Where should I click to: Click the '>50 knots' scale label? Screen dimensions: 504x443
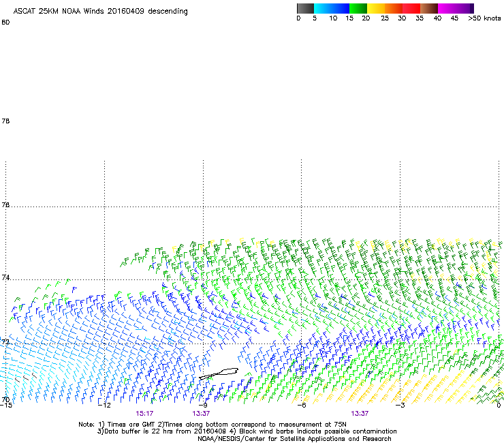click(484, 18)
